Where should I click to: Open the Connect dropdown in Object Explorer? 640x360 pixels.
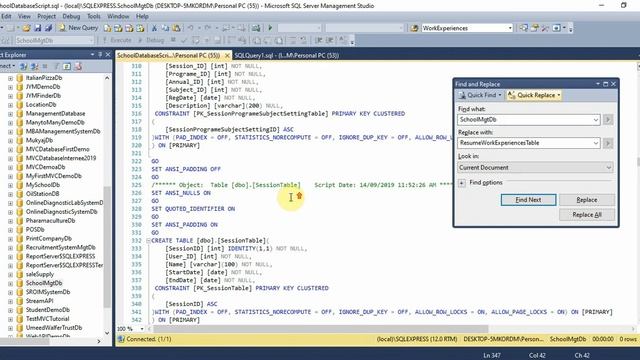8,66
